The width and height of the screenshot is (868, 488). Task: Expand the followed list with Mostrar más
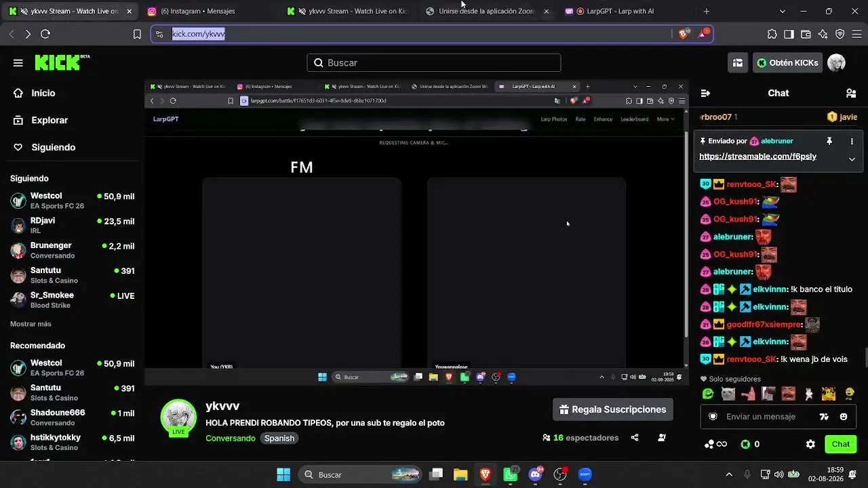[x=31, y=324]
